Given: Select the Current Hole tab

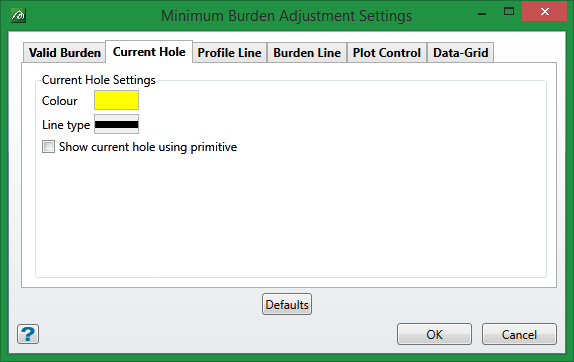Looking at the screenshot, I should tap(149, 52).
